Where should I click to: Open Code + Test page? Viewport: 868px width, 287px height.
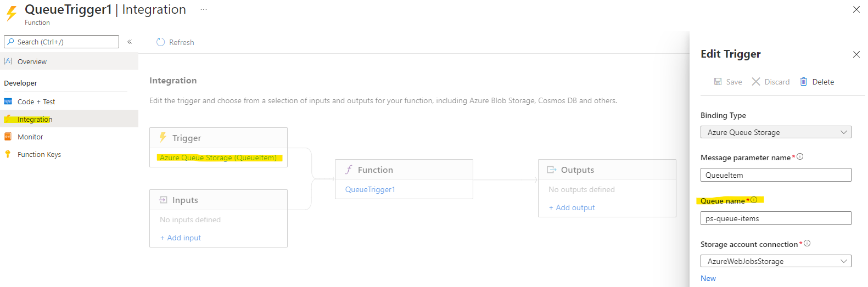point(69,102)
